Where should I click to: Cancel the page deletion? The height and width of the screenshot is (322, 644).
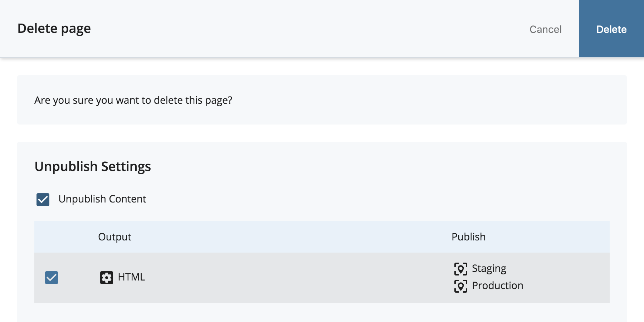pos(545,29)
